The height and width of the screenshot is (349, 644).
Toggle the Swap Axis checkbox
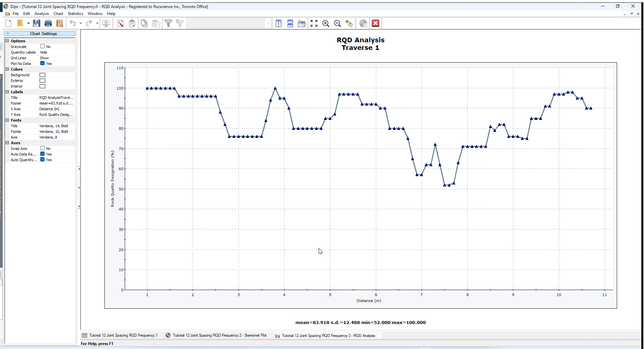pos(43,148)
